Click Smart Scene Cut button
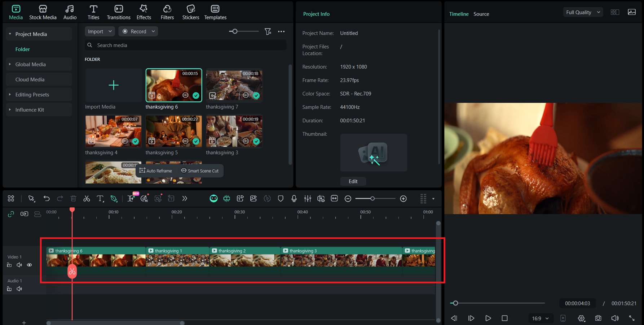644x325 pixels. tap(200, 171)
